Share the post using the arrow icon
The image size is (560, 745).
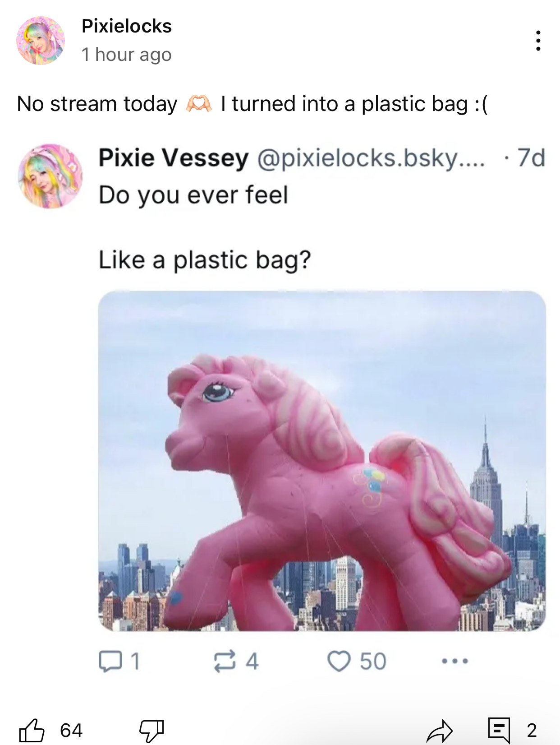coord(439,731)
